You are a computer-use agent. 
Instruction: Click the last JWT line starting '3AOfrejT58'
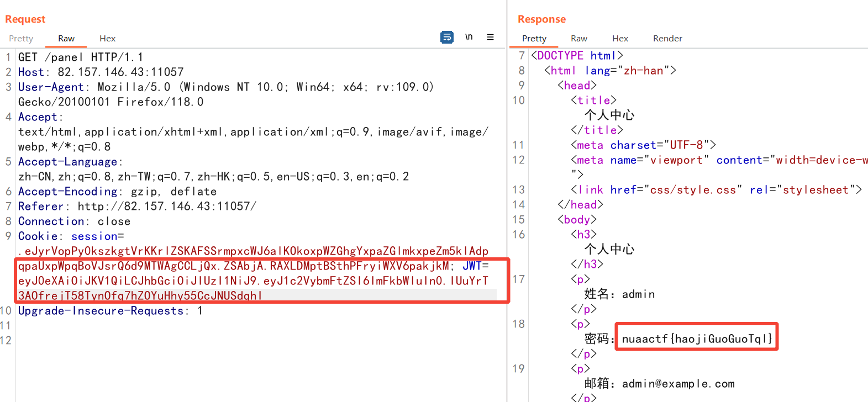point(140,296)
